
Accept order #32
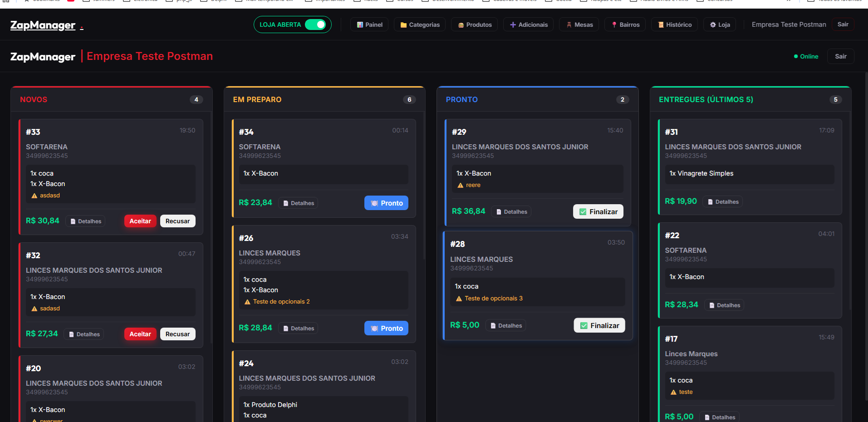(x=140, y=334)
